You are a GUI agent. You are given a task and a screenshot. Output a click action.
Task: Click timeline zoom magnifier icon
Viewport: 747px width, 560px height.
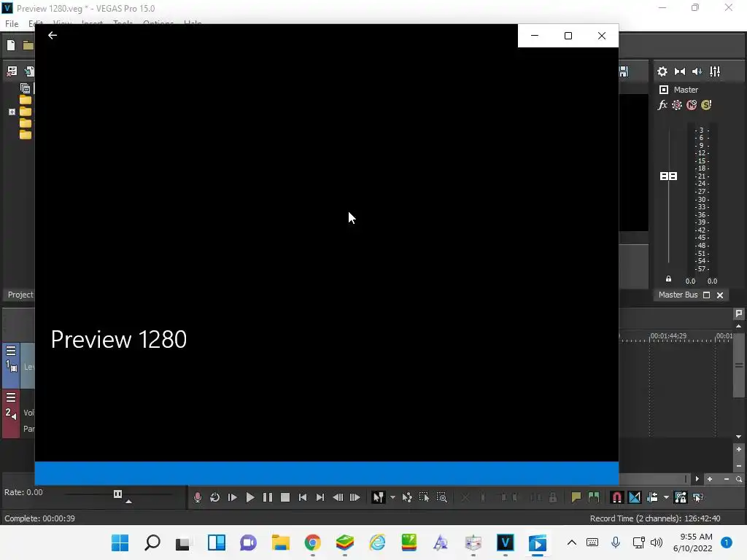[739, 479]
